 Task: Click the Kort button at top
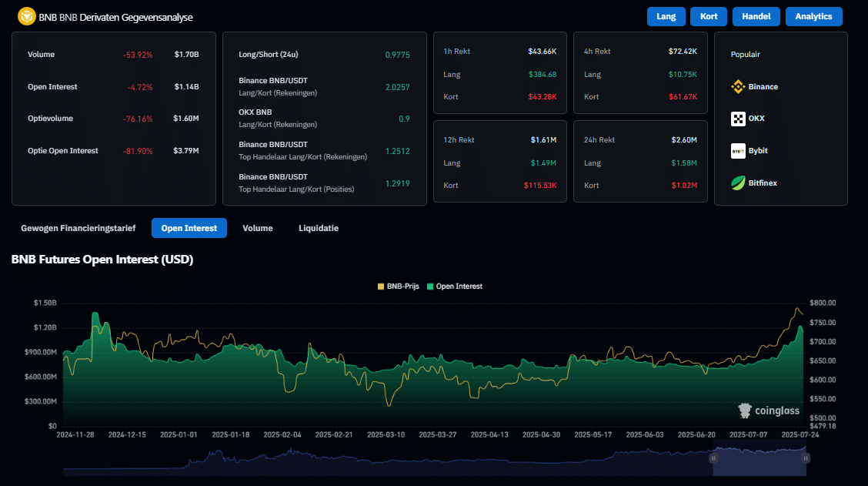coord(709,17)
